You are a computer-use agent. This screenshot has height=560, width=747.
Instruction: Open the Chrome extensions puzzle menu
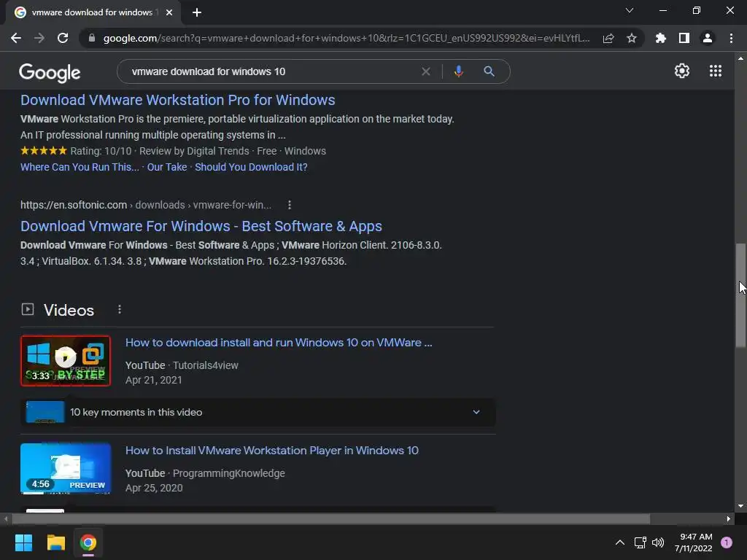pyautogui.click(x=661, y=38)
